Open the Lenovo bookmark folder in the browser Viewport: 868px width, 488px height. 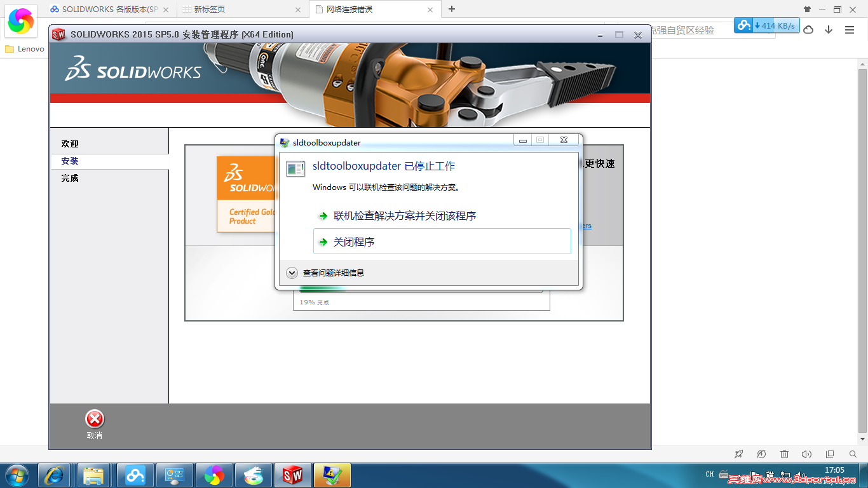(25, 49)
